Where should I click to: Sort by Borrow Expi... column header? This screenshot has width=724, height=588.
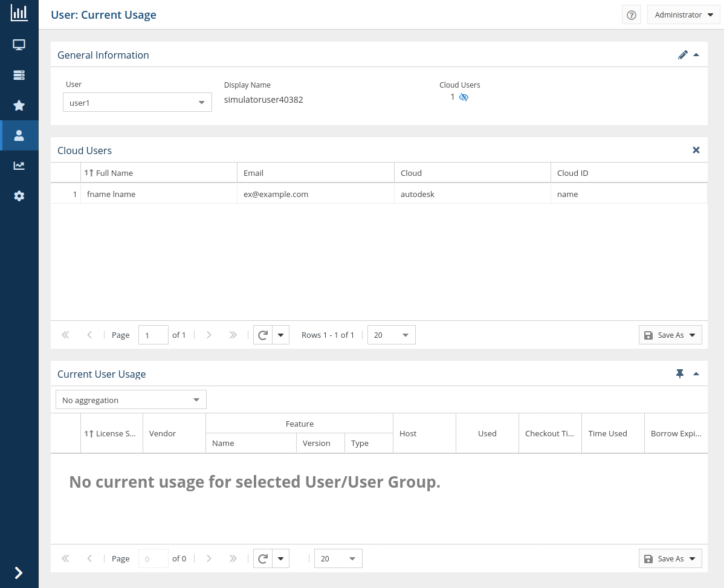click(x=676, y=433)
